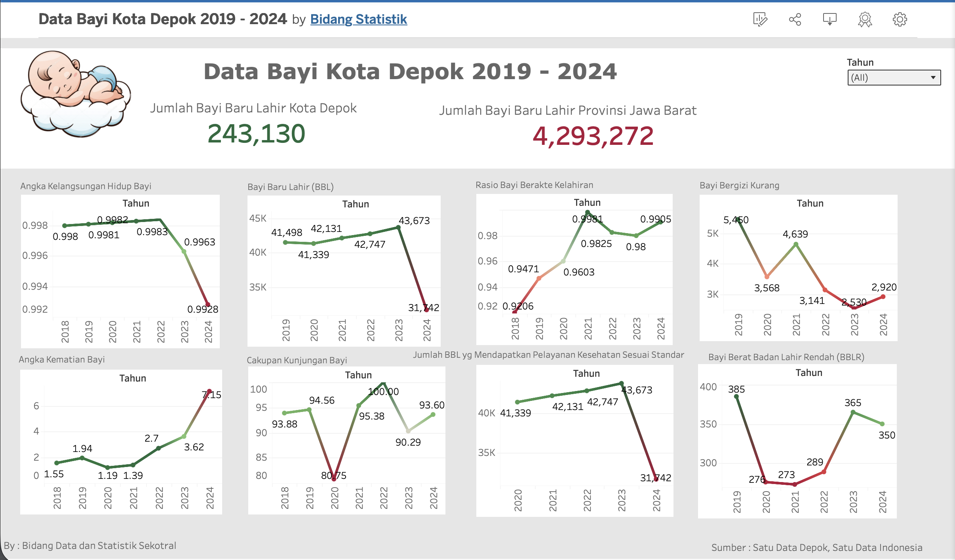Viewport: 955px width, 560px height.
Task: Click the 243,130 Kota Depok total
Action: tap(256, 134)
